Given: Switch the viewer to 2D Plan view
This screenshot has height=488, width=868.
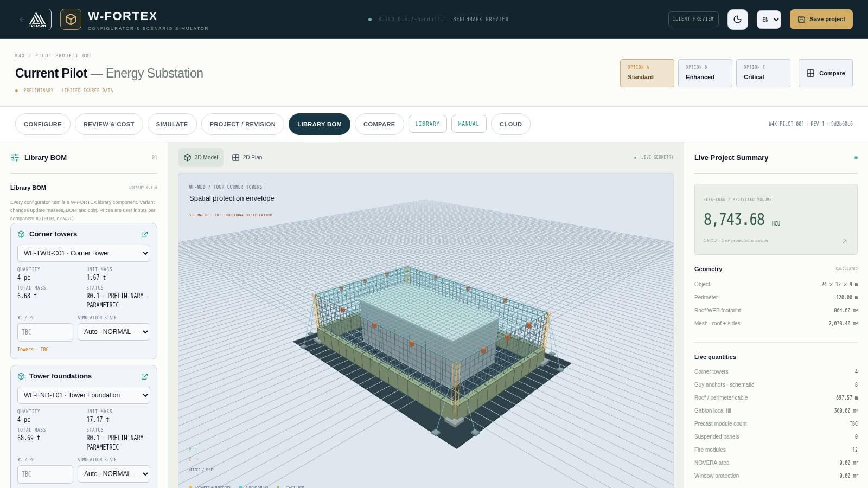Looking at the screenshot, I should 247,158.
